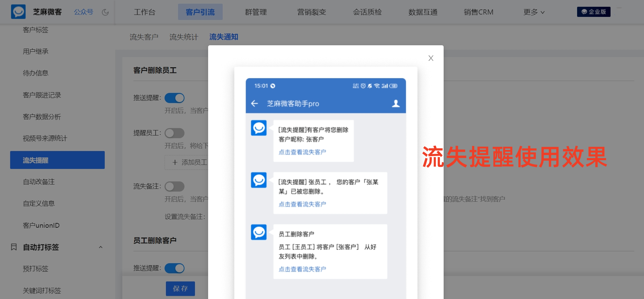This screenshot has height=299, width=644.
Task: Switch to the 流失统计 sub-tab
Action: pos(184,37)
